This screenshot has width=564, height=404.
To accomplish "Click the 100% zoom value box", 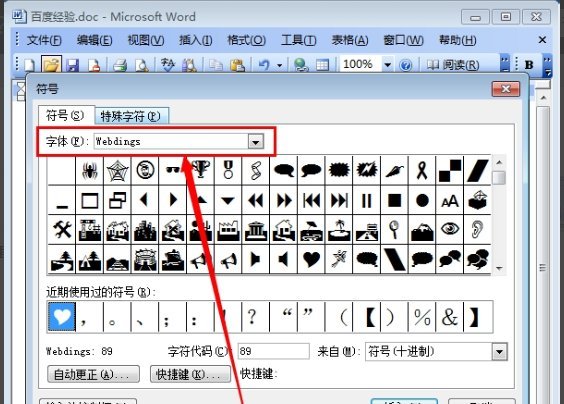I will 360,65.
